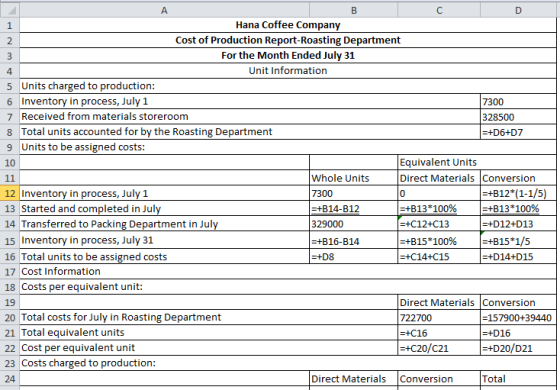Click formula cell '=+D20/D21'
The image size is (560, 390).
coord(518,348)
